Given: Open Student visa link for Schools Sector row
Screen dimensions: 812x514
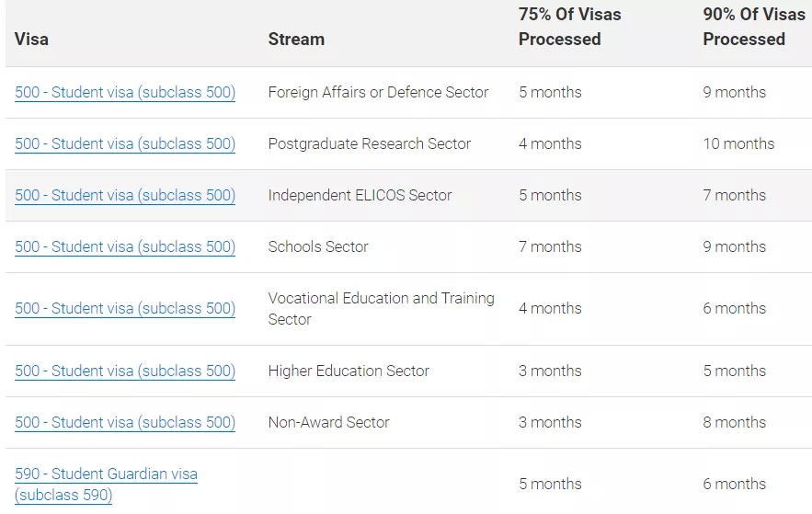Looking at the screenshot, I should coord(125,246).
